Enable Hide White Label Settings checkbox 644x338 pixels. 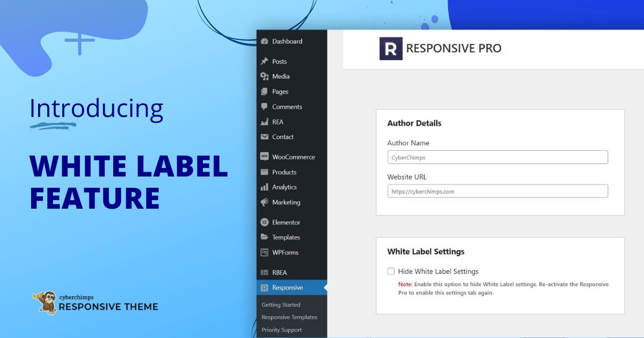tap(391, 271)
